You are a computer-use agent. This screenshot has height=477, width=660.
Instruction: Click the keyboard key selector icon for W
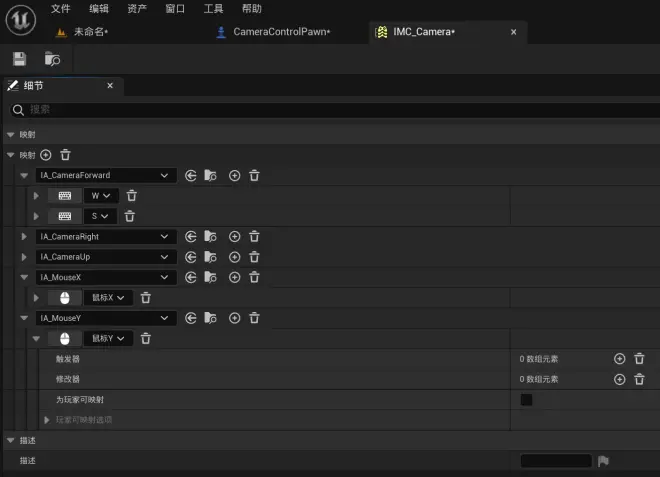65,196
